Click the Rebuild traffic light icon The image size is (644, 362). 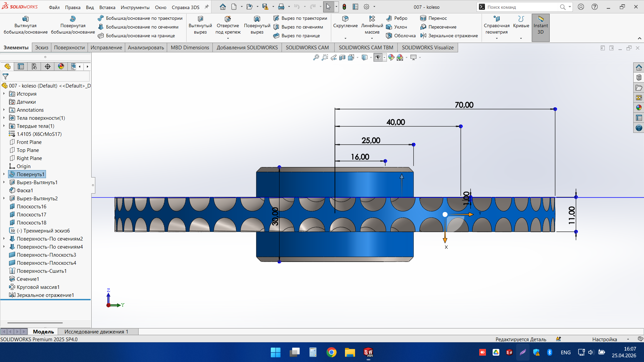point(344,7)
